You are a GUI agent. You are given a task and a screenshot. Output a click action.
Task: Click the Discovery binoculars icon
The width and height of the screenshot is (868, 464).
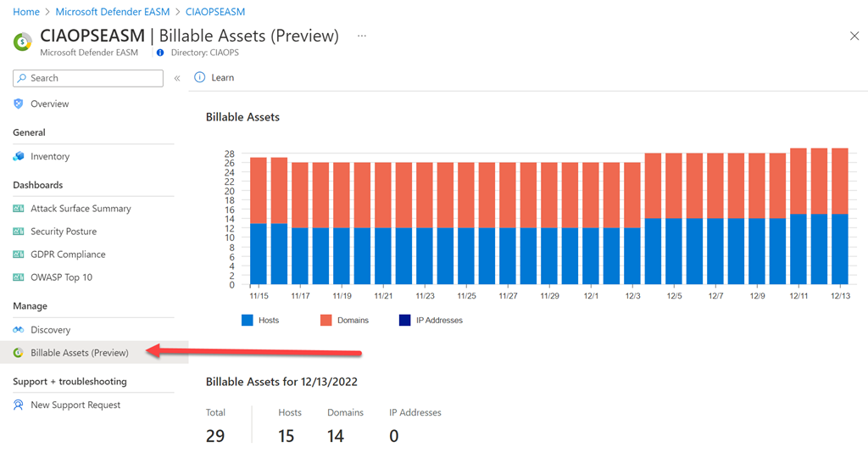tap(19, 330)
